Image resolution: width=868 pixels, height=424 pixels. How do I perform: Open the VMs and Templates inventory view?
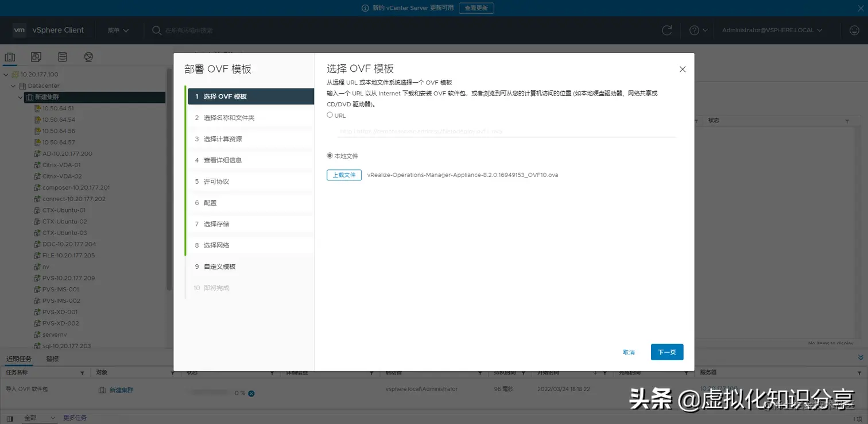pyautogui.click(x=36, y=56)
